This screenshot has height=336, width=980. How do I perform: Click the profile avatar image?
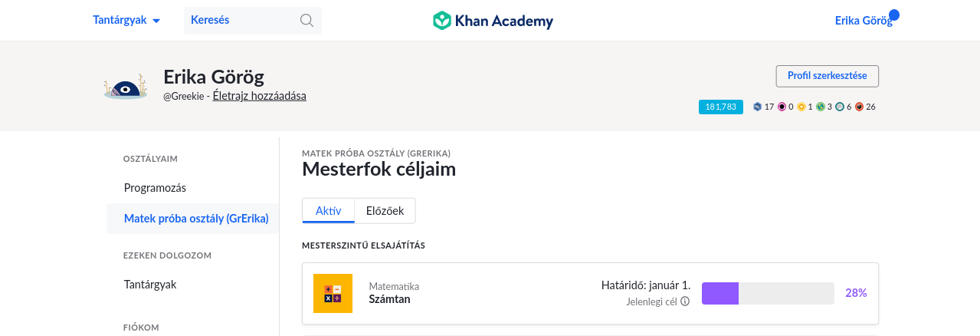(x=126, y=86)
